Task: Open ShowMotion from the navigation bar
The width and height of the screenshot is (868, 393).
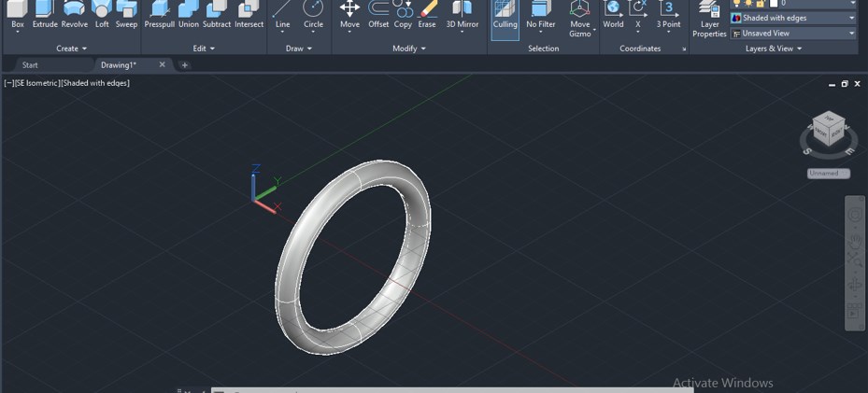Action: pos(855,311)
